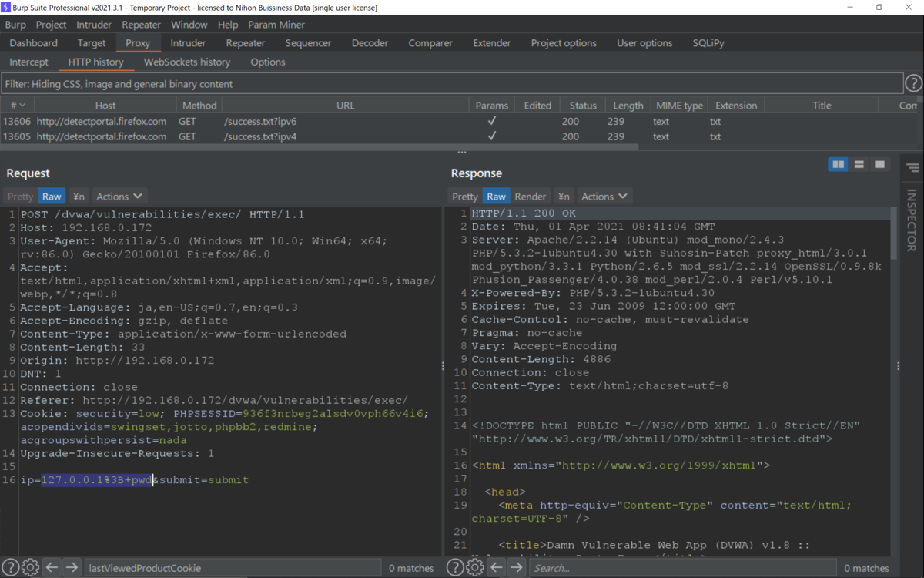
Task: Open the Project menu
Action: tap(52, 25)
